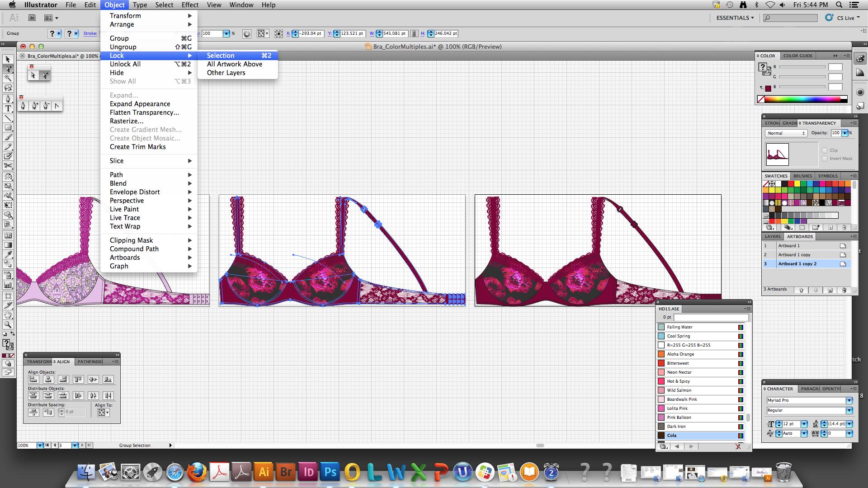This screenshot has width=868, height=488.
Task: Select the Selection arrow tool in toolbar
Action: pyautogui.click(x=8, y=59)
